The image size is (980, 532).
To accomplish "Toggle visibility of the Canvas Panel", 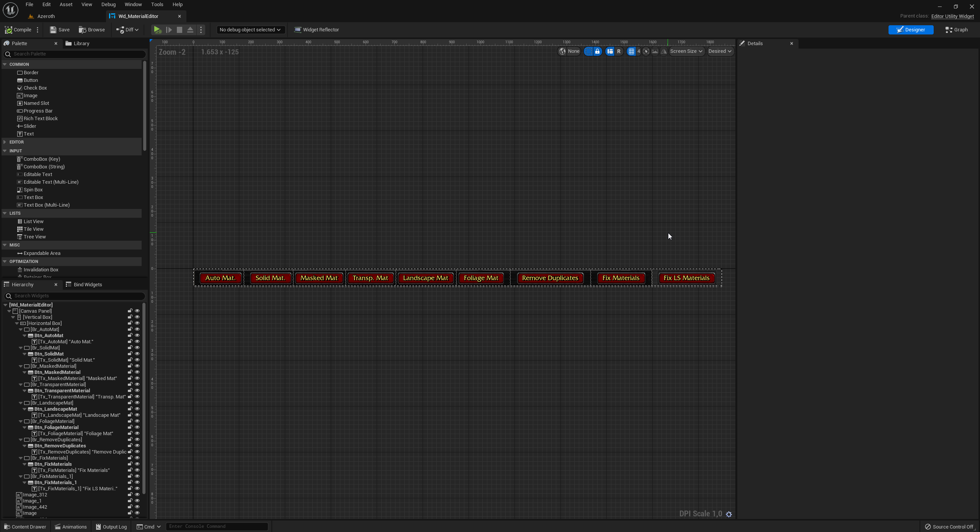I will coord(137,311).
